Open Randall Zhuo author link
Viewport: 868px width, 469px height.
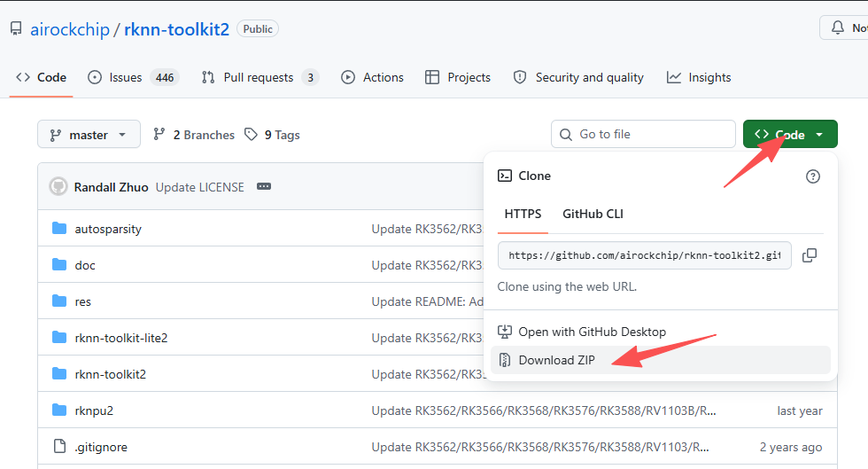point(112,187)
